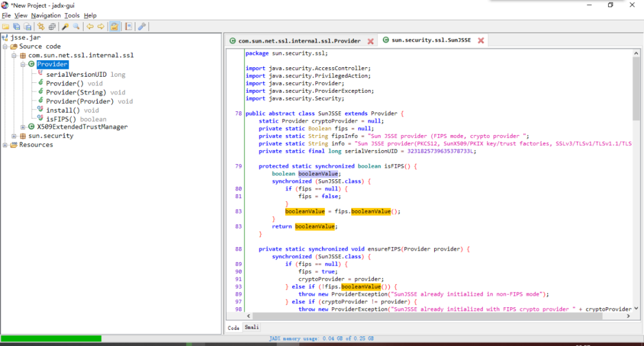Open the Navigation menu
644x346 pixels.
click(x=46, y=15)
